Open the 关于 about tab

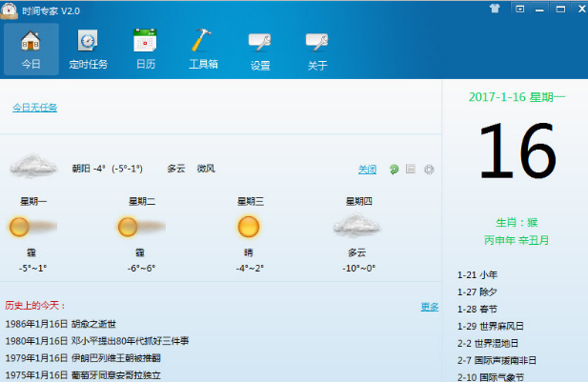tap(317, 50)
